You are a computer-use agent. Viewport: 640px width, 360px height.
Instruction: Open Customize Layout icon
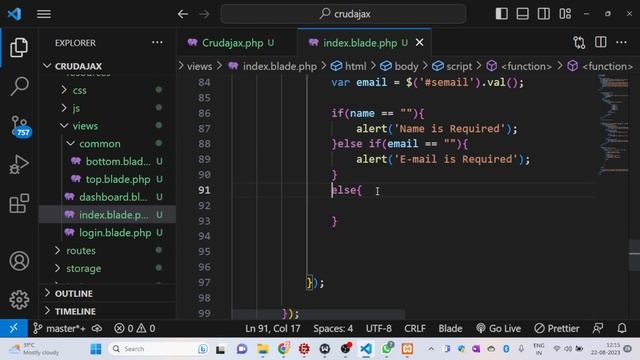[x=565, y=14]
